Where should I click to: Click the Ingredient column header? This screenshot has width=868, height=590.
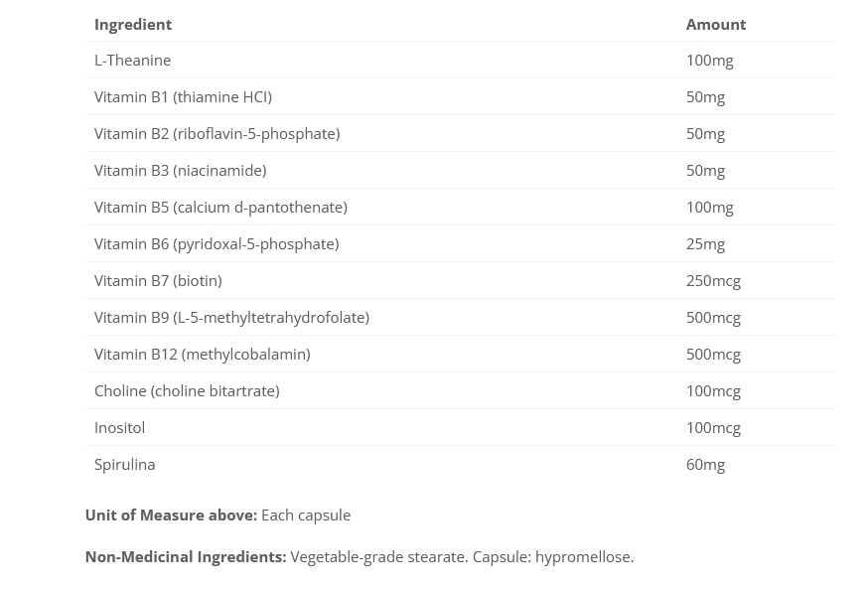pyautogui.click(x=133, y=24)
